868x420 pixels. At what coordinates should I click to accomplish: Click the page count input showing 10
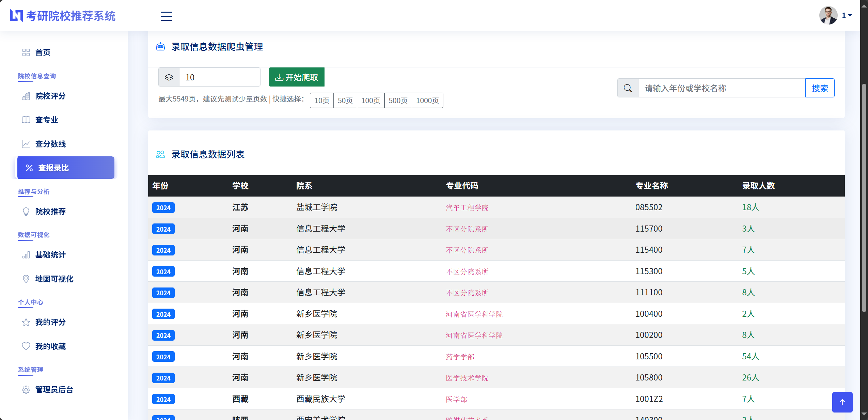click(x=219, y=77)
